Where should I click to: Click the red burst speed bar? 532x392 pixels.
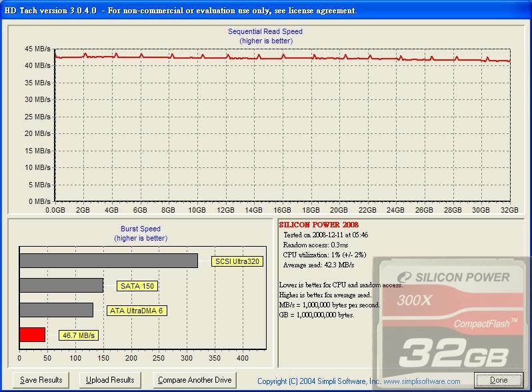pyautogui.click(x=32, y=335)
